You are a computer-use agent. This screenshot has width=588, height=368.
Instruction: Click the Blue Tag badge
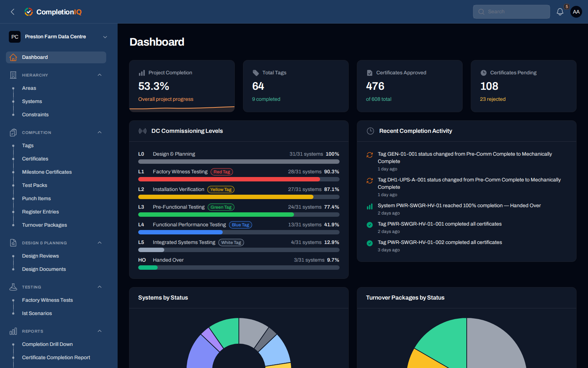[x=240, y=225]
